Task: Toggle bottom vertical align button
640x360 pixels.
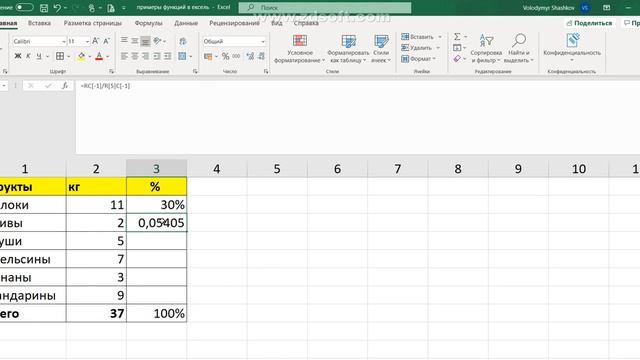Action: [145, 41]
